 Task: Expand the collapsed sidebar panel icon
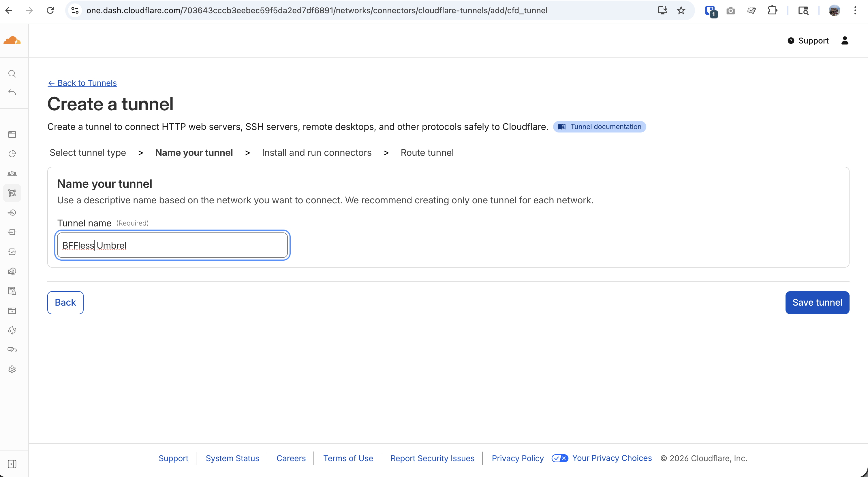point(12,464)
